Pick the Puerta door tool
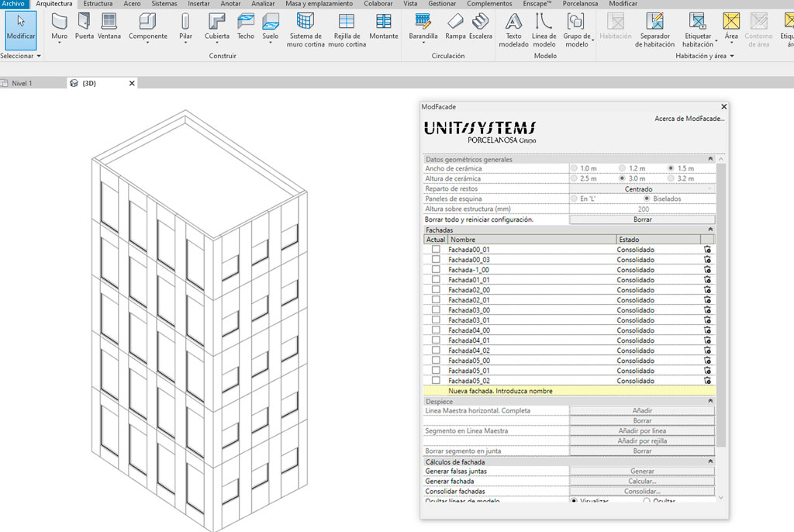This screenshot has height=532, width=794. click(x=84, y=26)
